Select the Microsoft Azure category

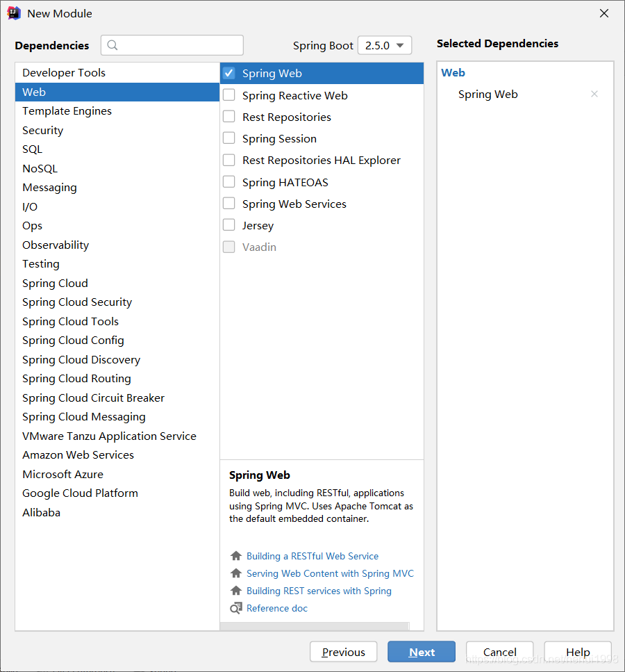pos(117,474)
